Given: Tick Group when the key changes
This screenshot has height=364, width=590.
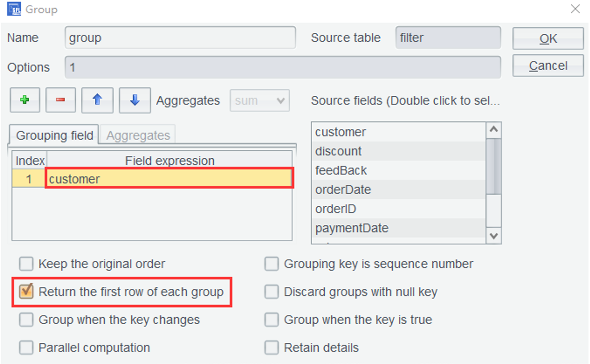Looking at the screenshot, I should click(26, 320).
